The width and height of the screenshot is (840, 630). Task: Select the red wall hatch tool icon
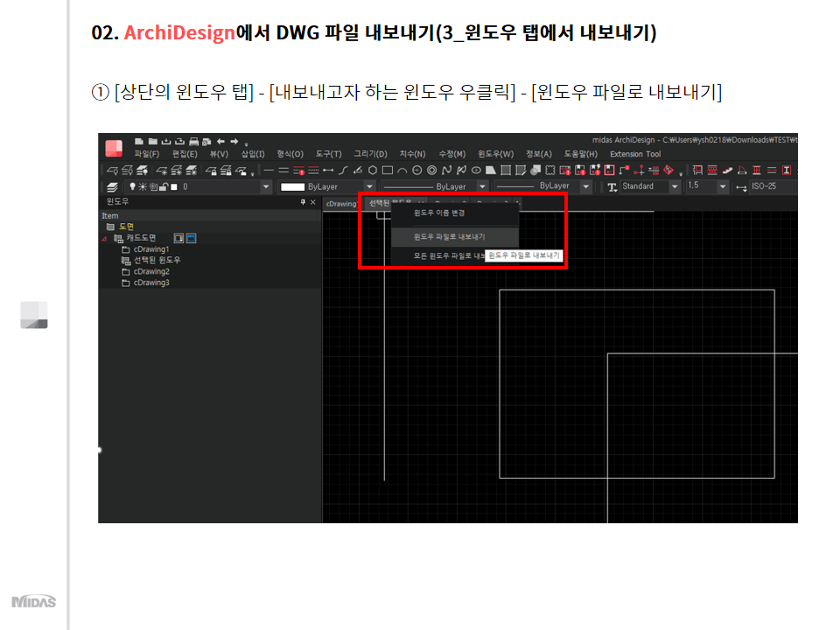[712, 171]
